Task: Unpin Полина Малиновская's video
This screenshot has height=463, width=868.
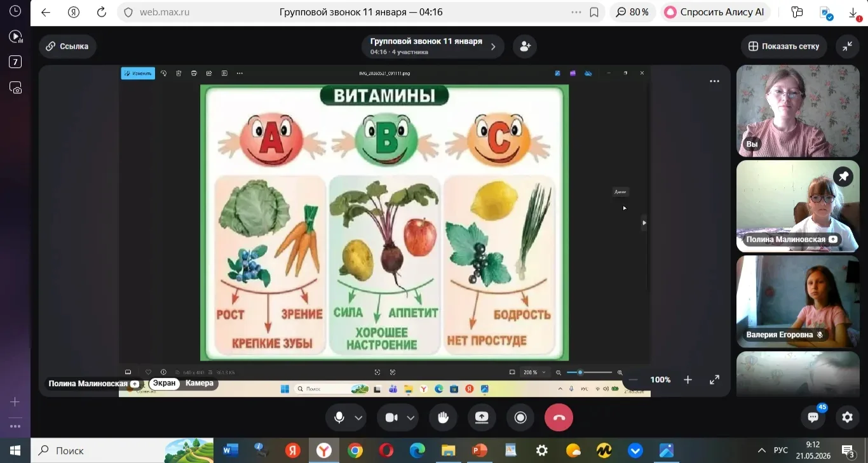Action: pyautogui.click(x=843, y=177)
